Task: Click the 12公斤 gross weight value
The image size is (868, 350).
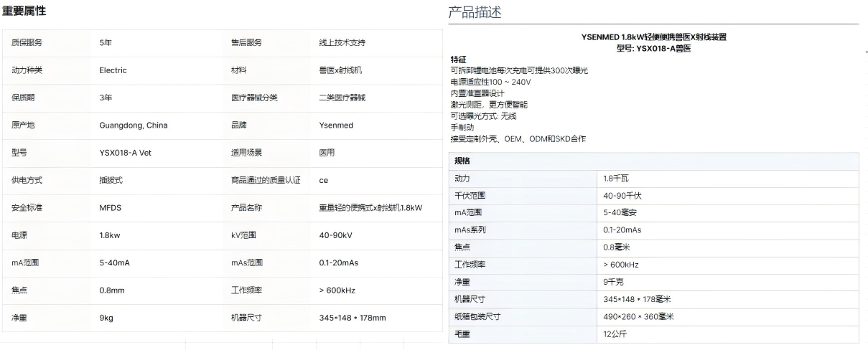Action: point(615,334)
